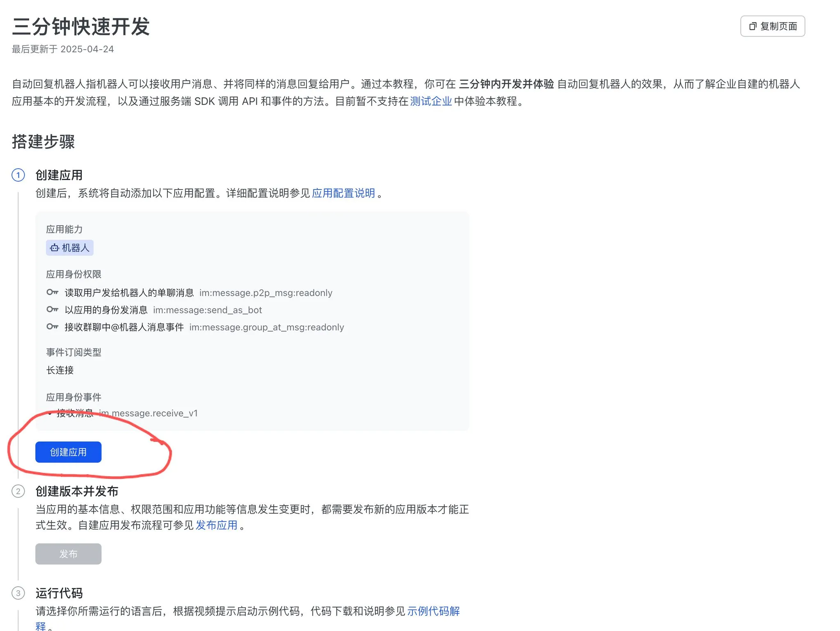840x631 pixels.
Task: Click the copy icon in the 复制页面 button
Action: (753, 26)
